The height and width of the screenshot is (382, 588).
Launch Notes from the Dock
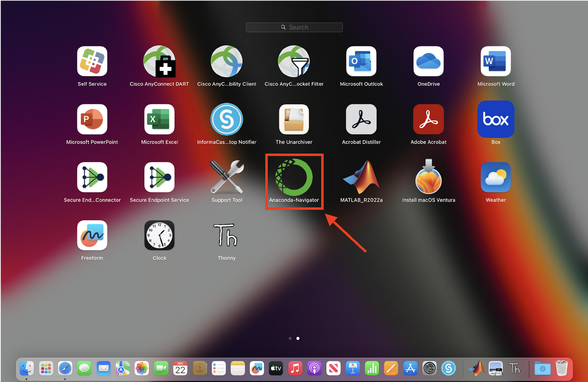point(238,368)
